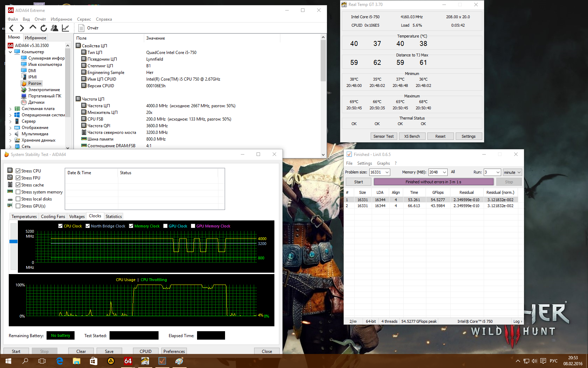588x368 pixels.
Task: Open the Сервис menu in AIDA64
Action: tap(84, 19)
